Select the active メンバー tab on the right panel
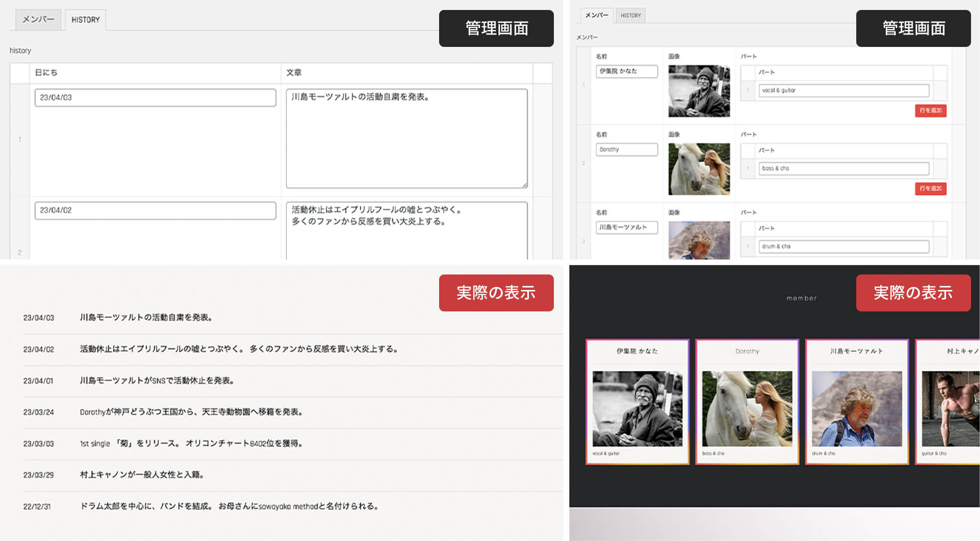The image size is (980, 541). tap(597, 15)
